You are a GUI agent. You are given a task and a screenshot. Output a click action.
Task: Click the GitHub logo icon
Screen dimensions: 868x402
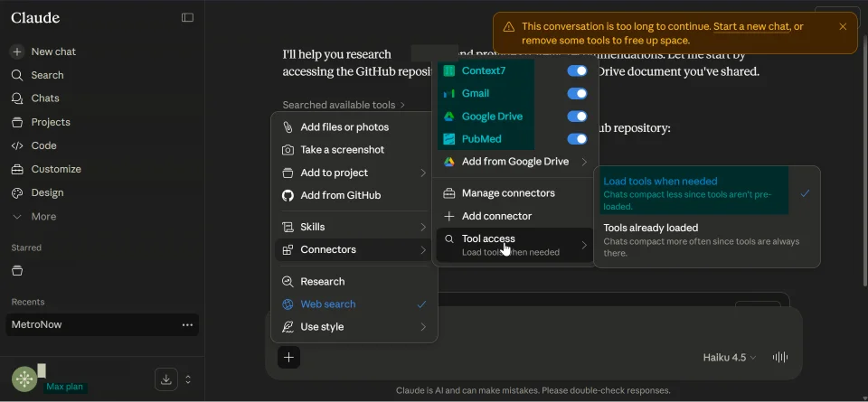tap(288, 195)
